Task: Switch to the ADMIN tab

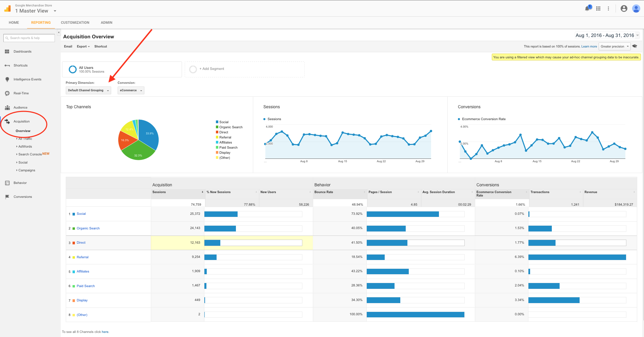Action: (106, 22)
